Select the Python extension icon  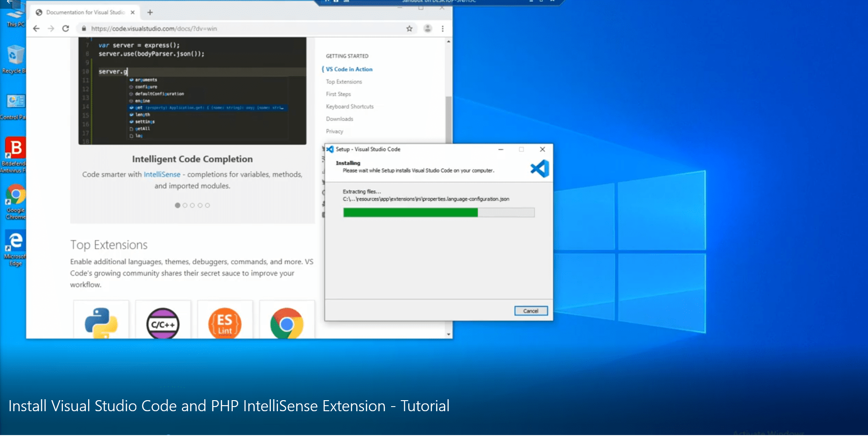pos(101,322)
